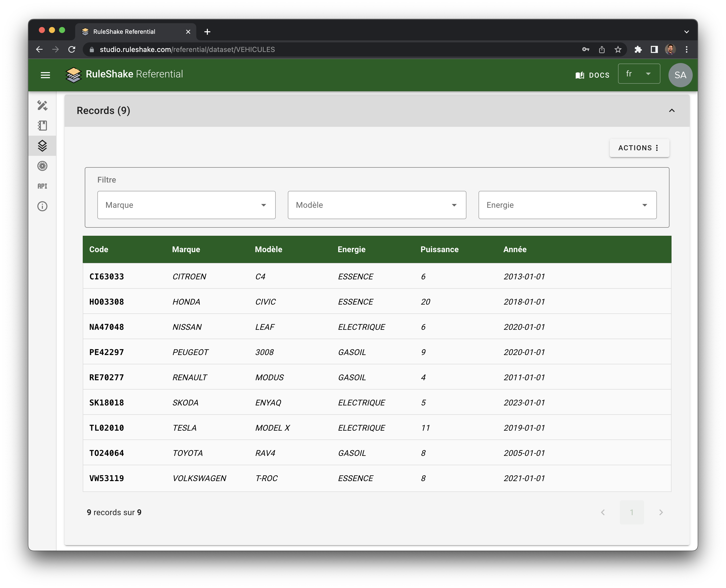Open the ACTIONS menu button
Screen dimensions: 726x588
(x=639, y=148)
